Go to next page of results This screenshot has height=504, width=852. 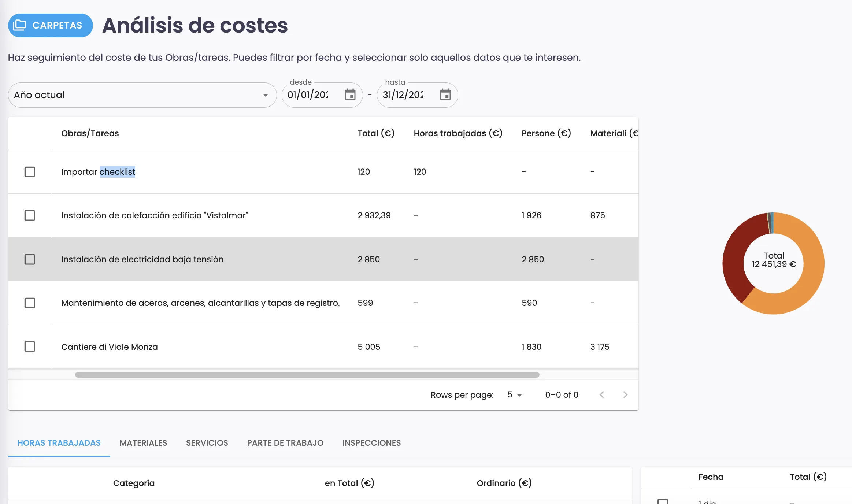click(625, 395)
